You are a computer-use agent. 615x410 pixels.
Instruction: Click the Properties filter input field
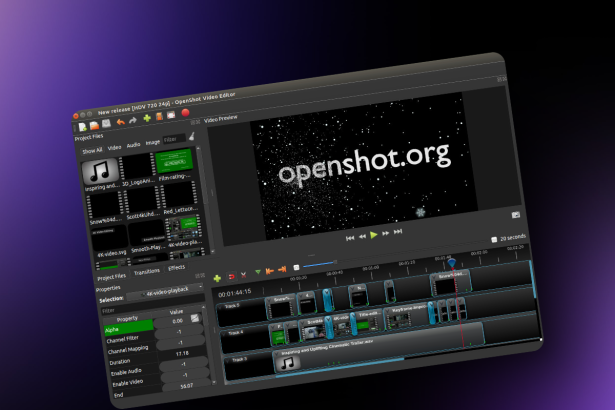tap(151, 306)
